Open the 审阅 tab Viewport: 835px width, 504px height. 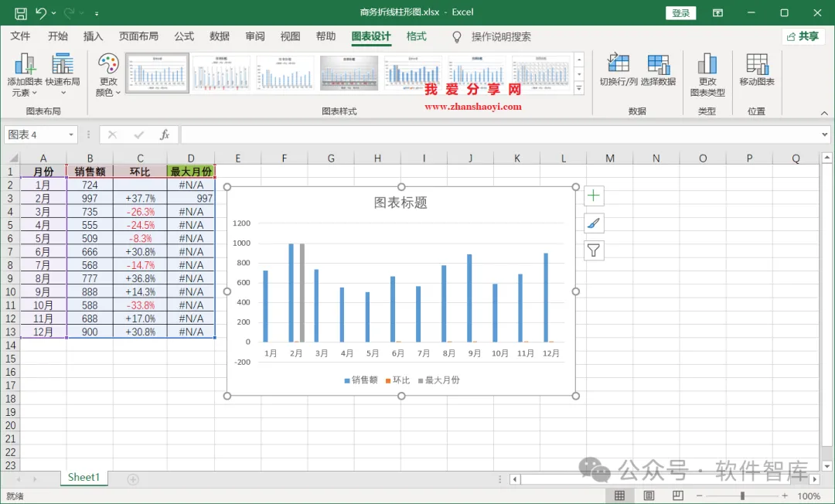pyautogui.click(x=255, y=36)
